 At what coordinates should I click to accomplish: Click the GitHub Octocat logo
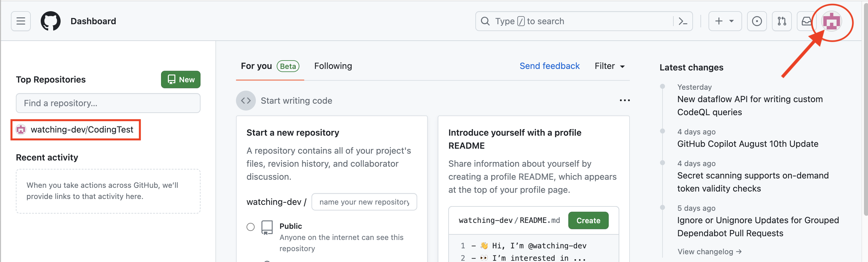click(51, 21)
